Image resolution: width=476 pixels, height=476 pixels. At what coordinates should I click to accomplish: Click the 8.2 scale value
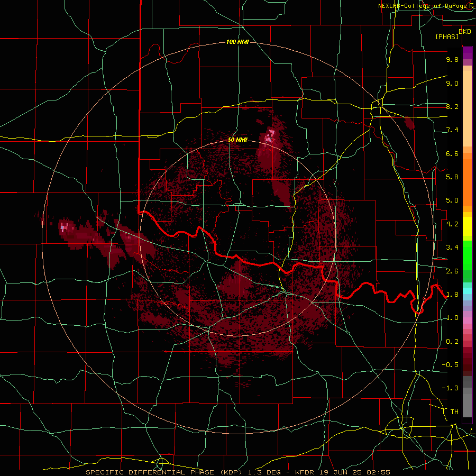[x=452, y=106]
